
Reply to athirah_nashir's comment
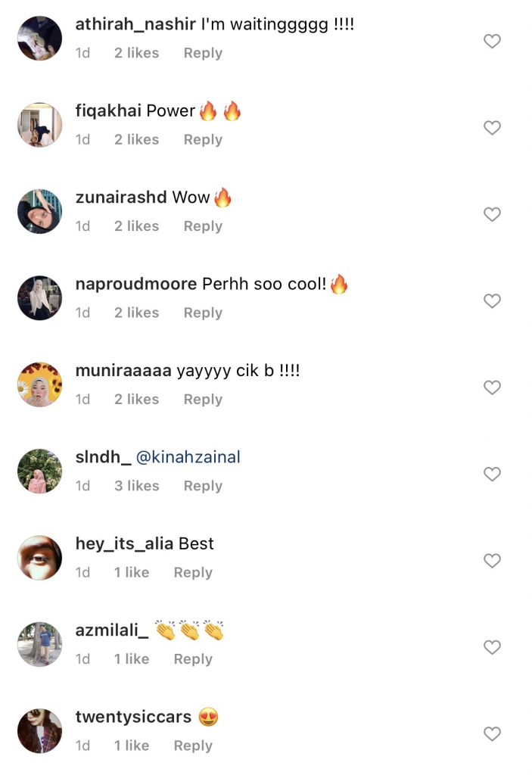click(203, 53)
